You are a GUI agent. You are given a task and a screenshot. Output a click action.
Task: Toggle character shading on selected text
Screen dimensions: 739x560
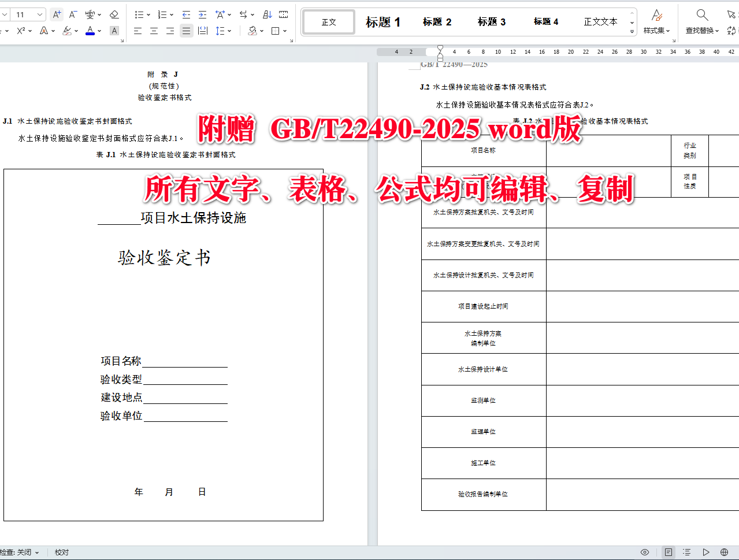click(113, 30)
